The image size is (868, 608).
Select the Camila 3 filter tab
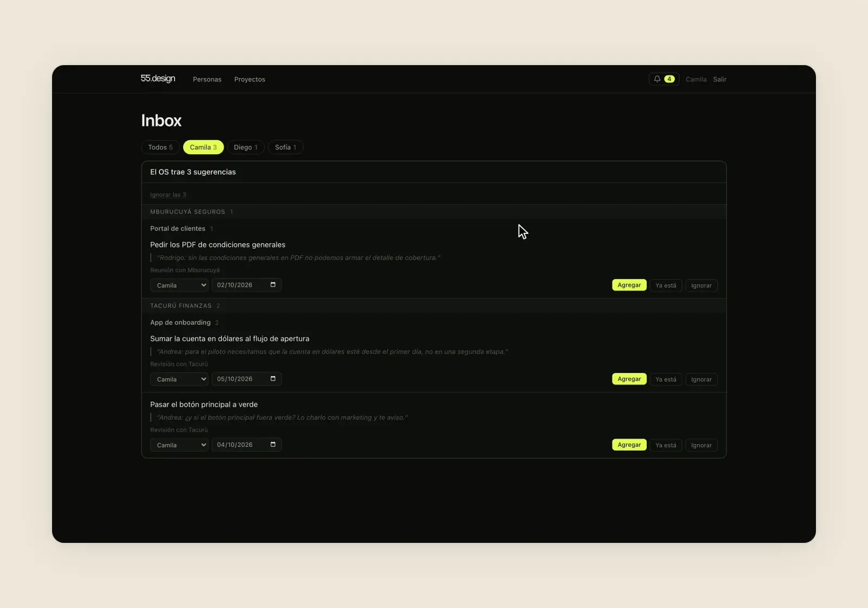point(203,147)
